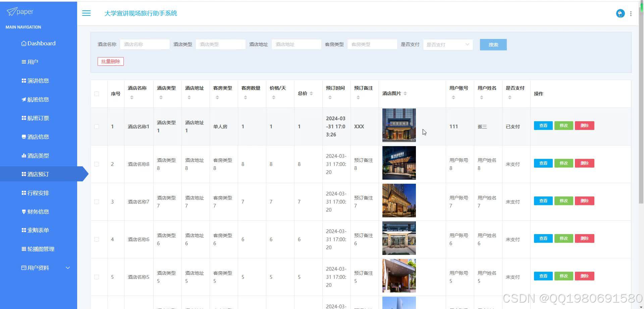The height and width of the screenshot is (309, 644).
Task: Check the checkbox for row 1
Action: [x=97, y=127]
